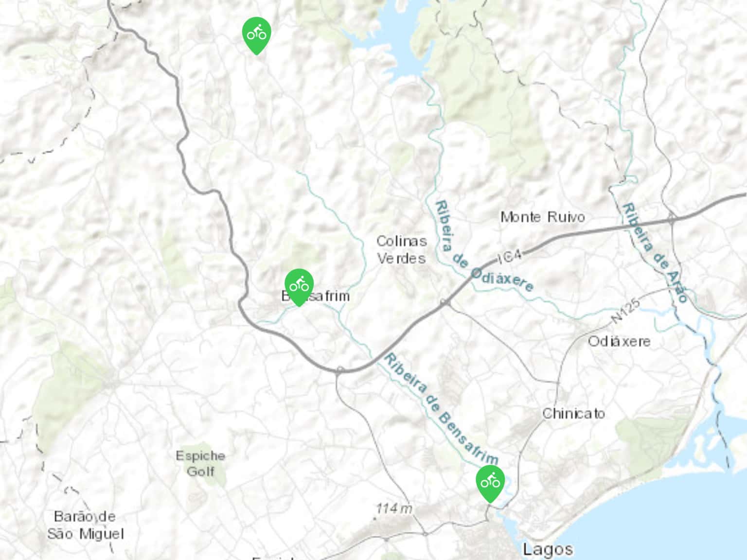The width and height of the screenshot is (747, 560).
Task: Click the Odiáxere town label
Action: (619, 341)
